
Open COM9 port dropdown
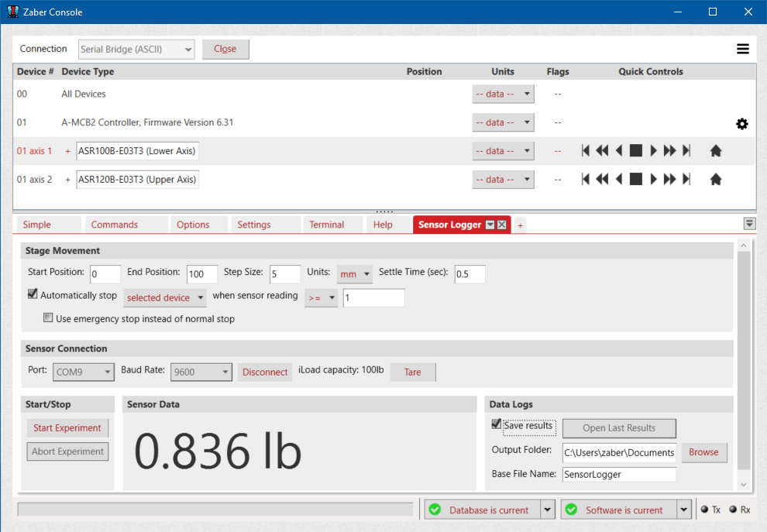(x=83, y=372)
